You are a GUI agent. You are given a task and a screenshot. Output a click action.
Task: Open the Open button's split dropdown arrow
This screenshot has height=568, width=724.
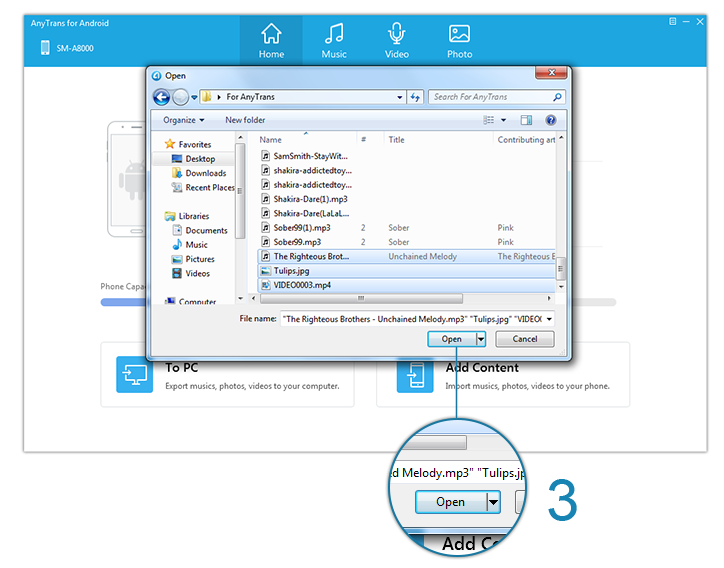(x=481, y=338)
